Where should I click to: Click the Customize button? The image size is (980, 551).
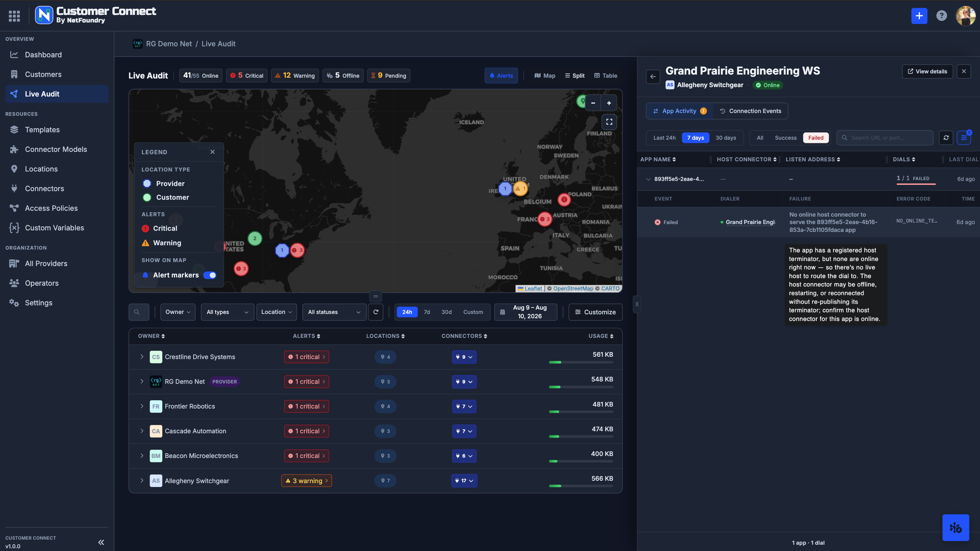coord(595,312)
